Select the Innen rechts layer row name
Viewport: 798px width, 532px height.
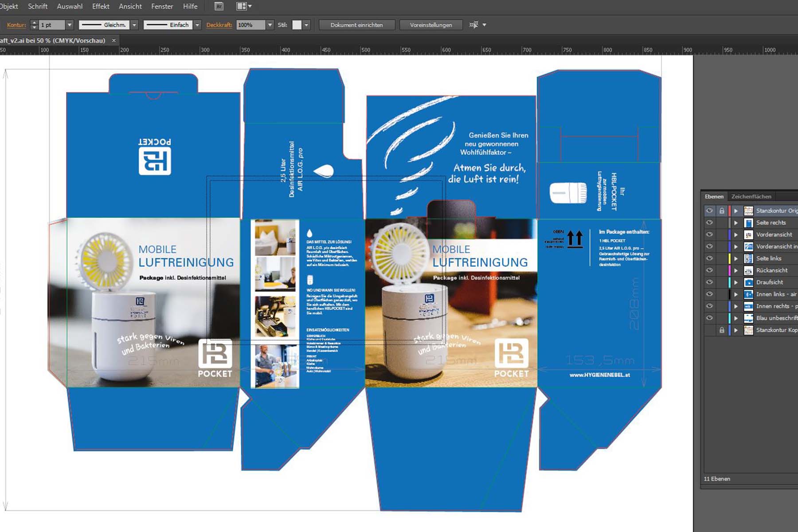pyautogui.click(x=776, y=306)
